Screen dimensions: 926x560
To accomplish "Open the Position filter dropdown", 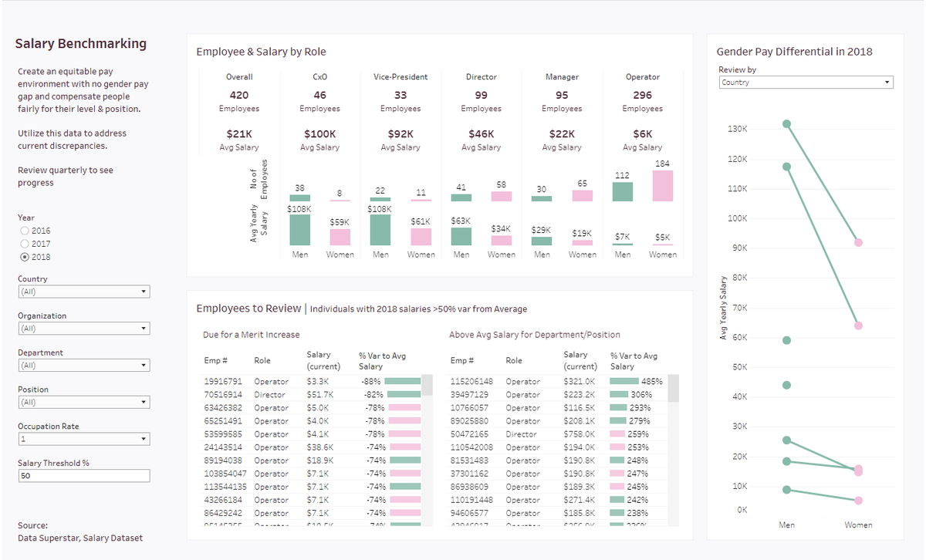I will tap(84, 403).
